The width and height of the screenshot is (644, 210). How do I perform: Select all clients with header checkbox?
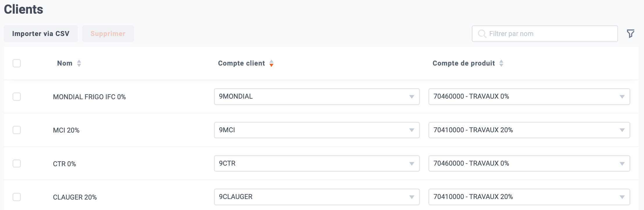[x=17, y=63]
